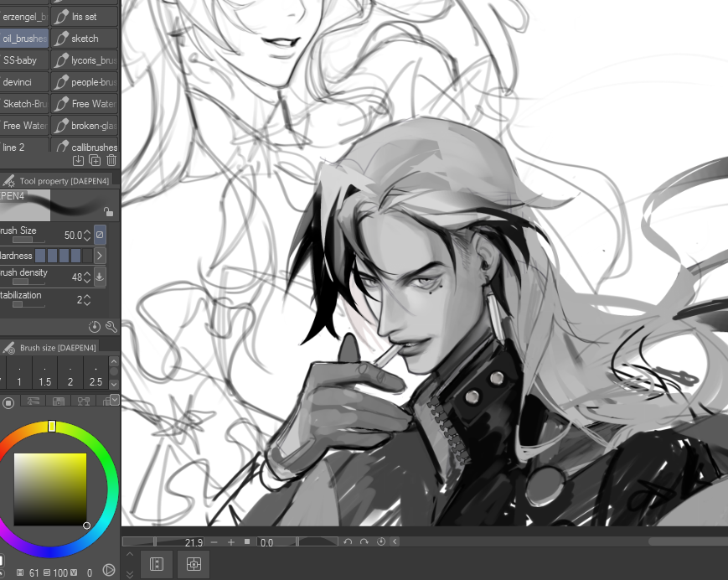The height and width of the screenshot is (580, 728).
Task: Click the camera frame icon in bottom panel
Action: [194, 565]
